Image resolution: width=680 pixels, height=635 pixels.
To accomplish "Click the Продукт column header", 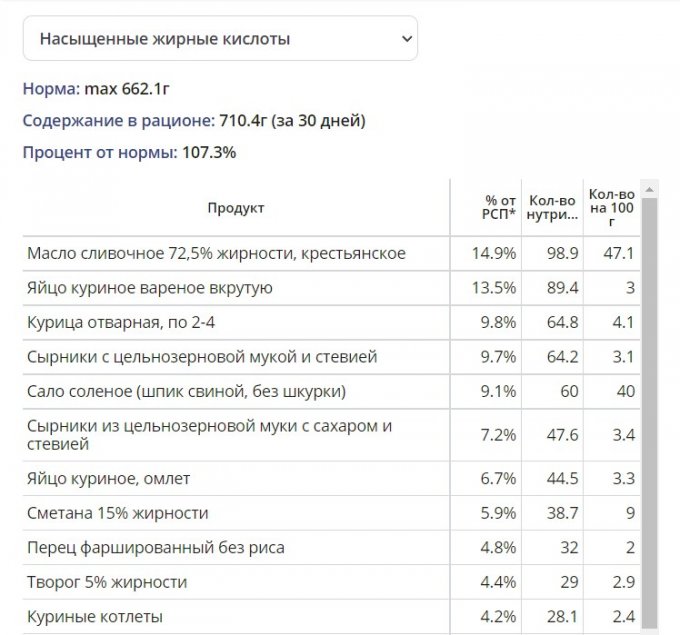I will pyautogui.click(x=236, y=208).
